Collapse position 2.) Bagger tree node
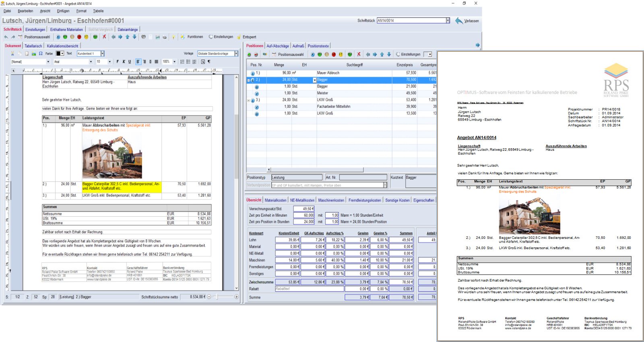Screen dimensions: 644x342 (248, 80)
